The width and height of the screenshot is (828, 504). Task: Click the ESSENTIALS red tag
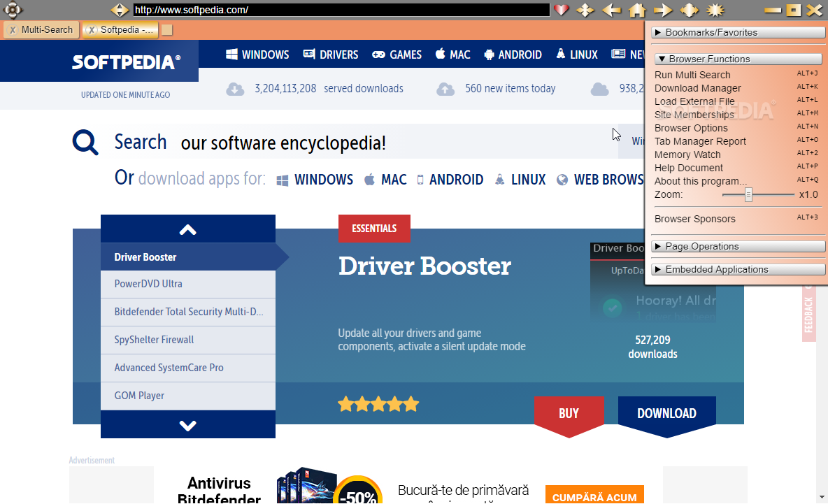click(x=374, y=229)
